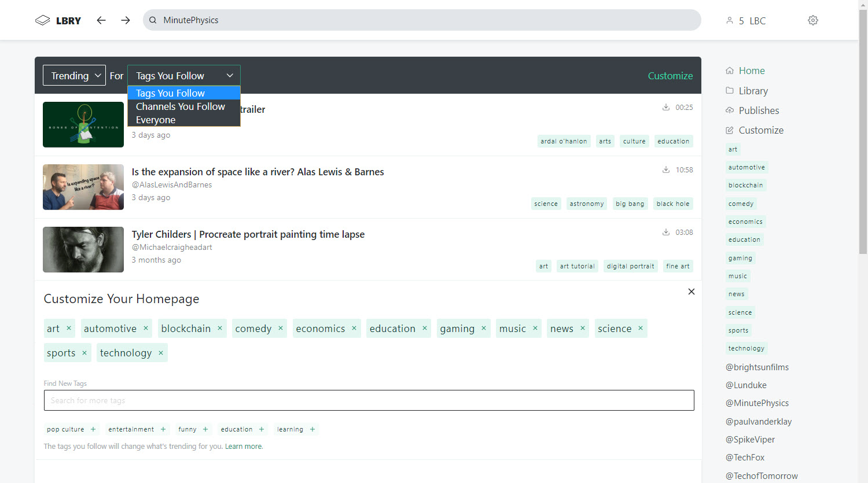Choose Everyone from the dropdown list
This screenshot has width=868, height=483.
pyautogui.click(x=156, y=120)
